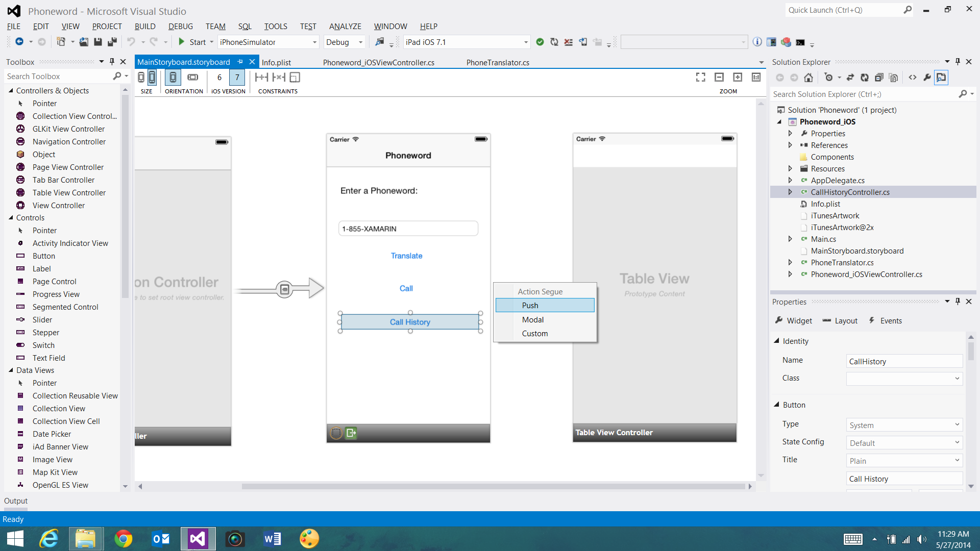The image size is (980, 551).
Task: Toggle iOS version 6 in designer
Action: click(x=219, y=78)
